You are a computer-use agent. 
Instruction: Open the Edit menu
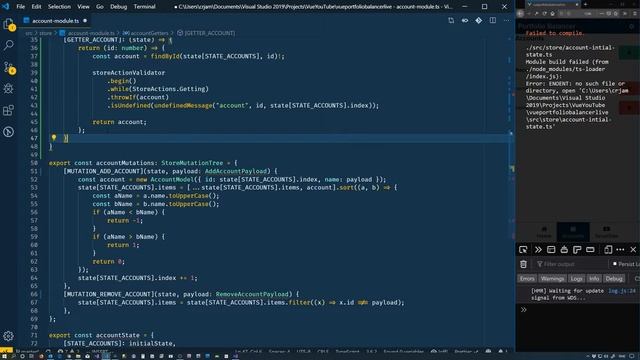36,7
